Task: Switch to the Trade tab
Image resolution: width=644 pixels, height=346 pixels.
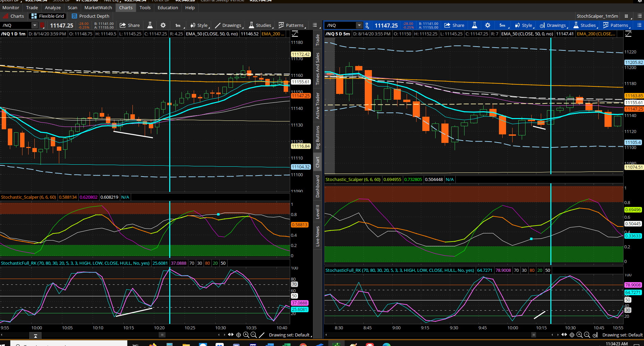Action: pos(32,7)
